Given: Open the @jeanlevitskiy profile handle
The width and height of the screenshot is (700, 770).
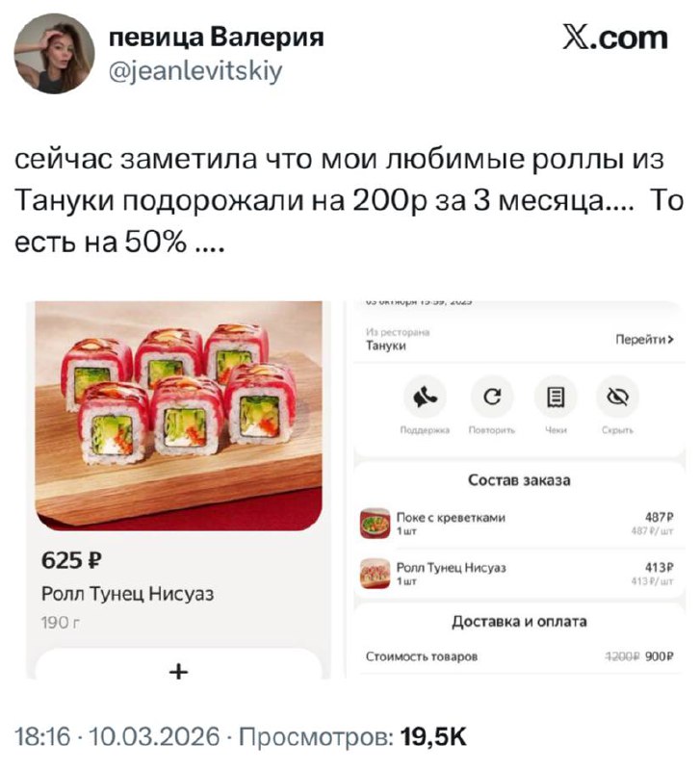Looking at the screenshot, I should pos(195,71).
